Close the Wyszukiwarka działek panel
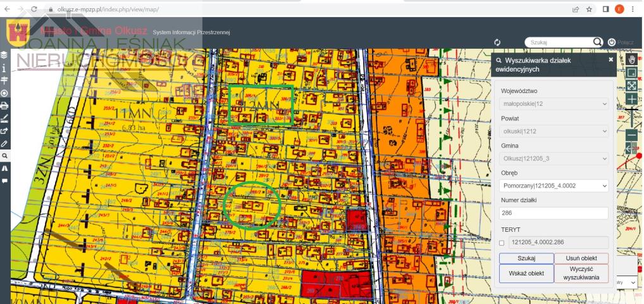This screenshot has height=304, width=644. (610, 59)
